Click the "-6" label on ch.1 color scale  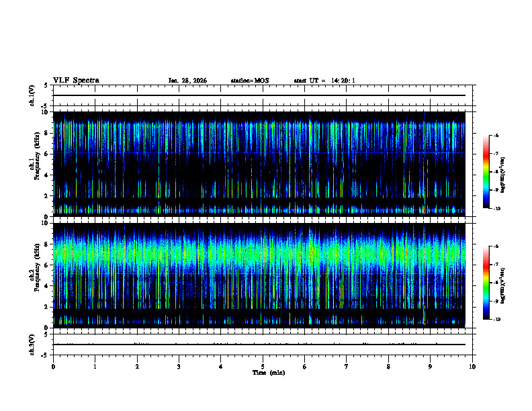click(x=496, y=135)
